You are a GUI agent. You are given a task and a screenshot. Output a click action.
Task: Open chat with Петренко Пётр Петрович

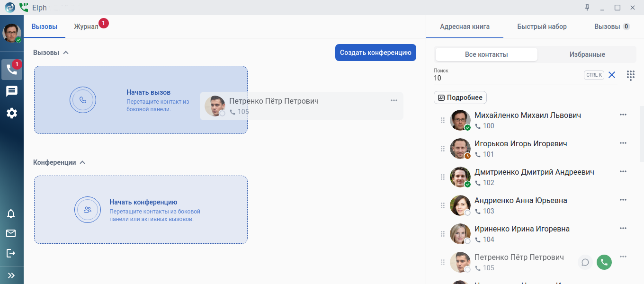coord(585,262)
